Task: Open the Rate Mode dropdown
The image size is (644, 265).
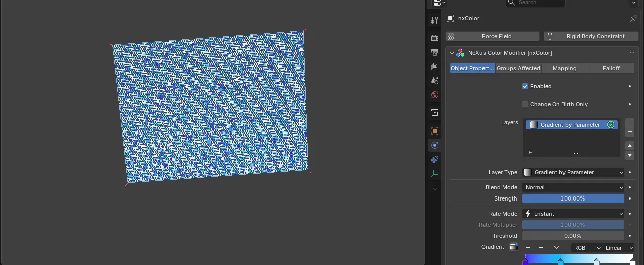Action: pos(573,214)
